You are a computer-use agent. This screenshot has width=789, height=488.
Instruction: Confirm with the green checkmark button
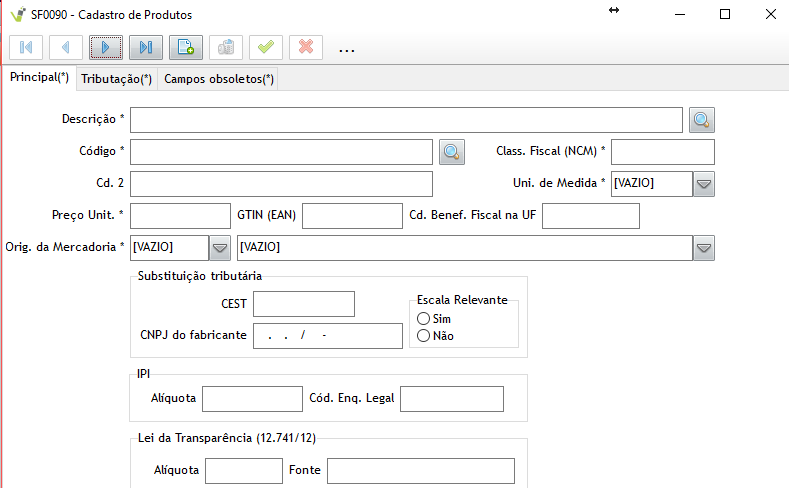[x=266, y=48]
